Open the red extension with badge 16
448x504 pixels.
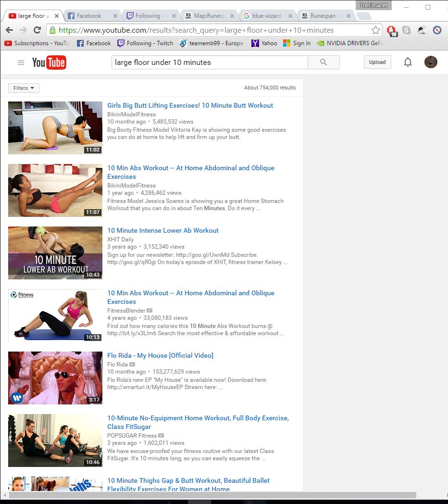[x=392, y=31]
